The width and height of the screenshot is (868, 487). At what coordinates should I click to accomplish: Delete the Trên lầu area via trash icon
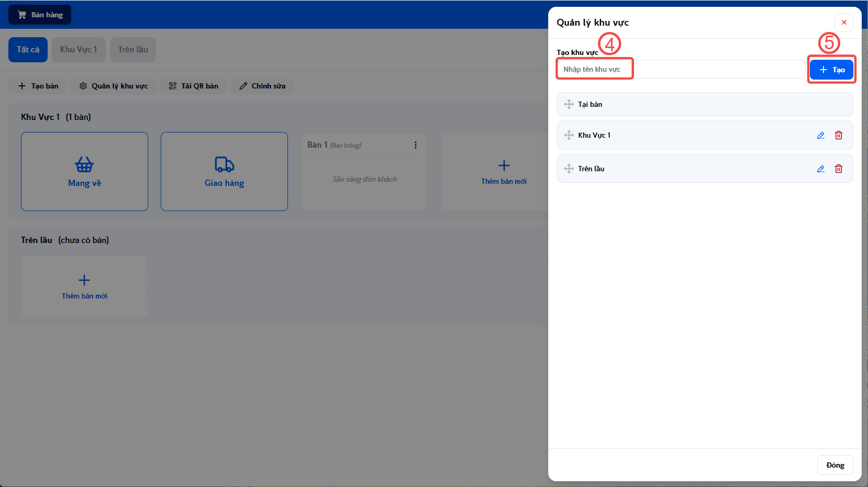tap(839, 169)
